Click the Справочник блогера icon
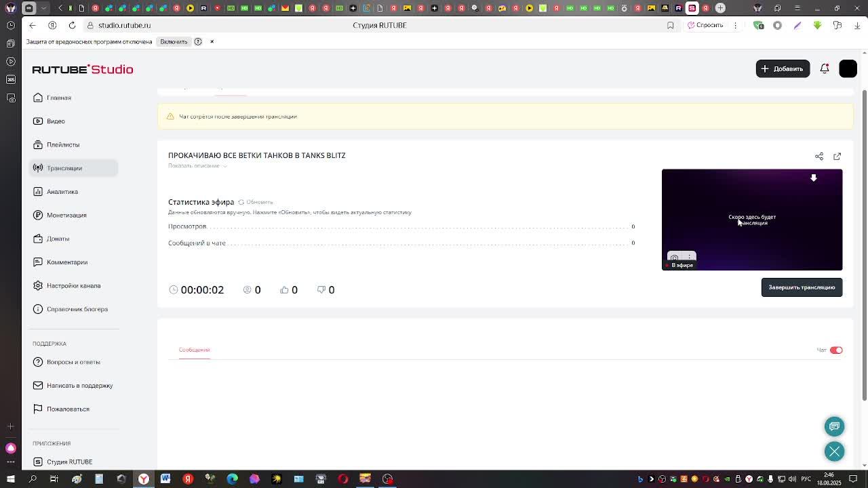The image size is (868, 488). pyautogui.click(x=38, y=309)
